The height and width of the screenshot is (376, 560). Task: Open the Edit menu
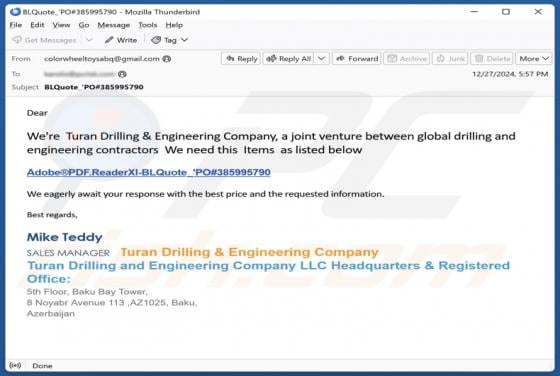[37, 25]
